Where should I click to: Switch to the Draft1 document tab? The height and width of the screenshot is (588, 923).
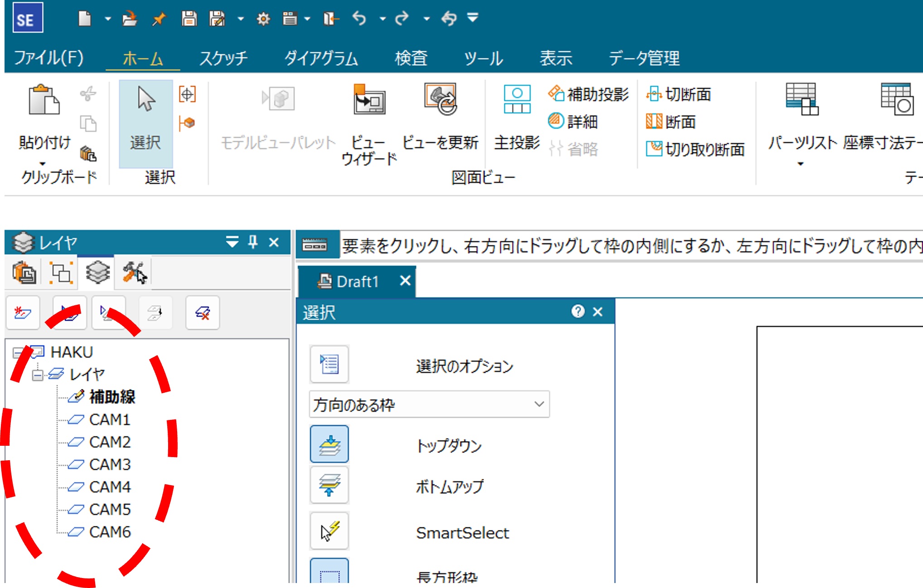pos(357,282)
